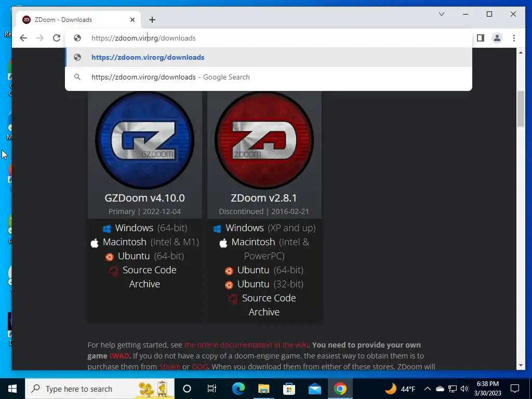Click the Windows icon beside GZDoom Windows
The height and width of the screenshot is (399, 532).
pos(107,229)
